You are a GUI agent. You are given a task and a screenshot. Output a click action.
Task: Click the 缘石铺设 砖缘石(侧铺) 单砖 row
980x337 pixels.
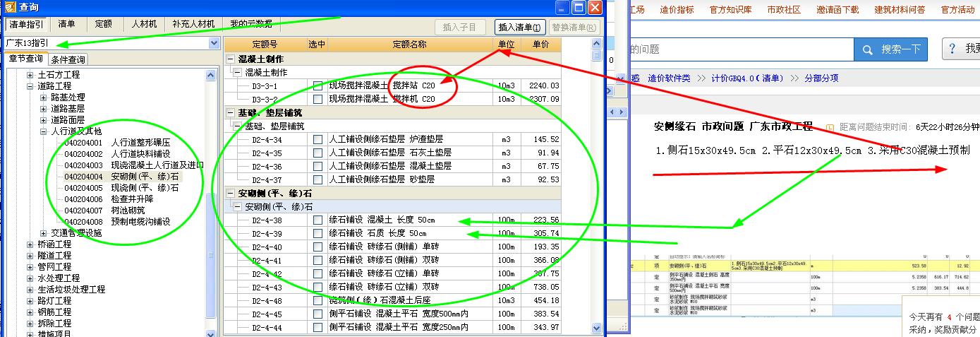[x=393, y=247]
